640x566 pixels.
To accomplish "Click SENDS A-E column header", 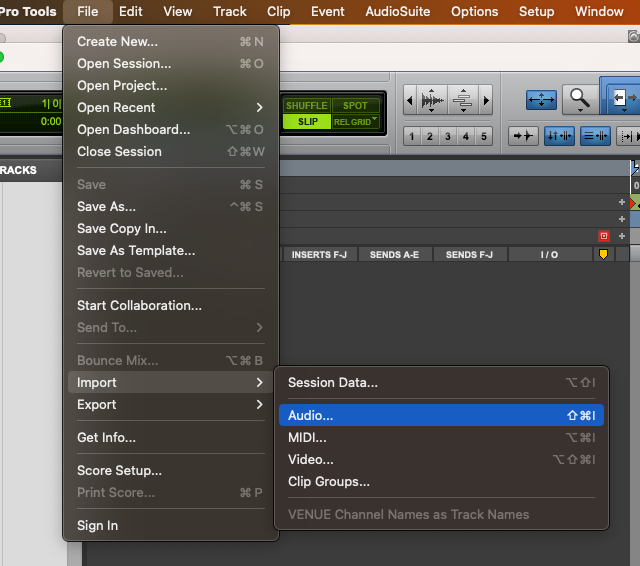I will (x=394, y=255).
